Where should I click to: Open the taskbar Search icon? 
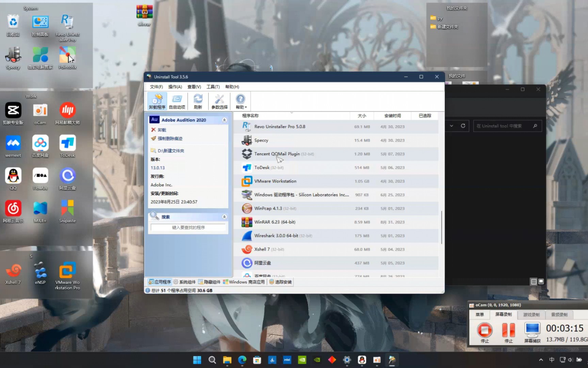212,360
